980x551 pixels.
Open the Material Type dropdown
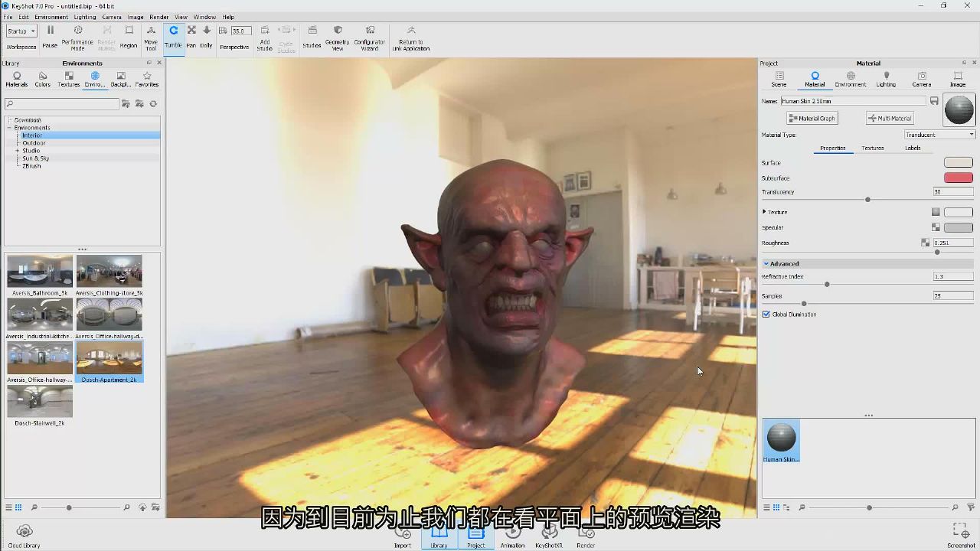click(939, 135)
